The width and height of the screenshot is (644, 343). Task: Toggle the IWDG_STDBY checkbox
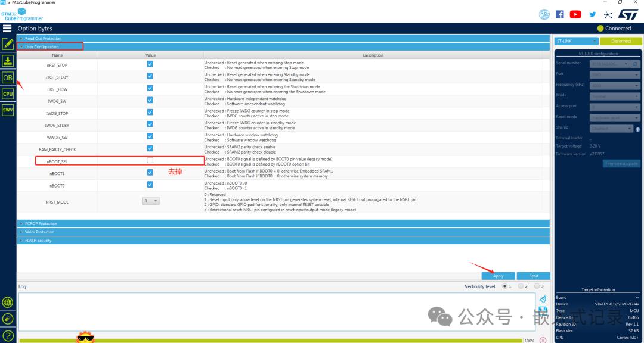point(150,124)
